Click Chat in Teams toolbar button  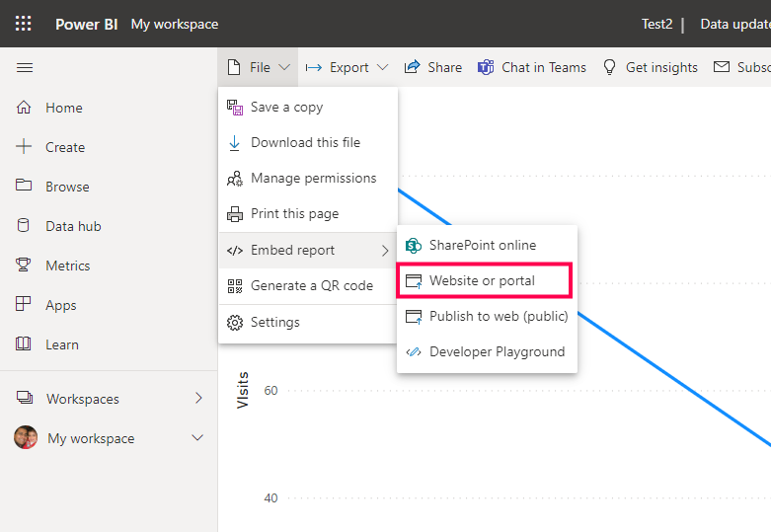(x=532, y=67)
